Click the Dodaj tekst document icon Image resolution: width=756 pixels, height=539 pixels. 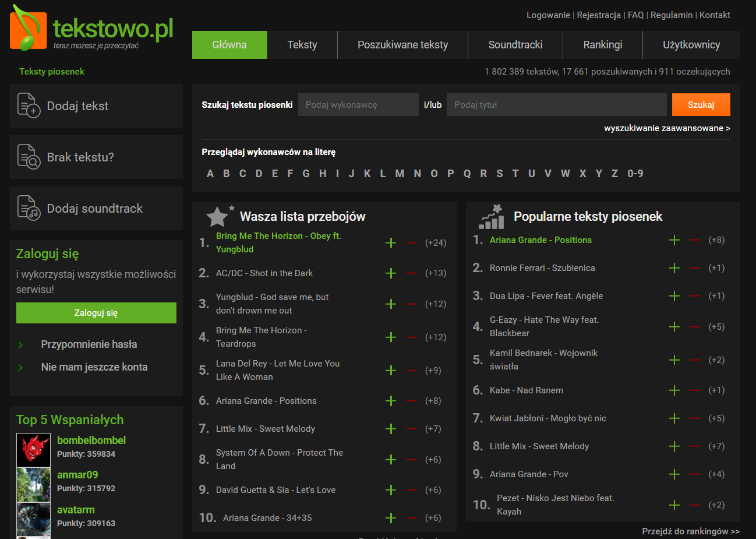(x=29, y=105)
